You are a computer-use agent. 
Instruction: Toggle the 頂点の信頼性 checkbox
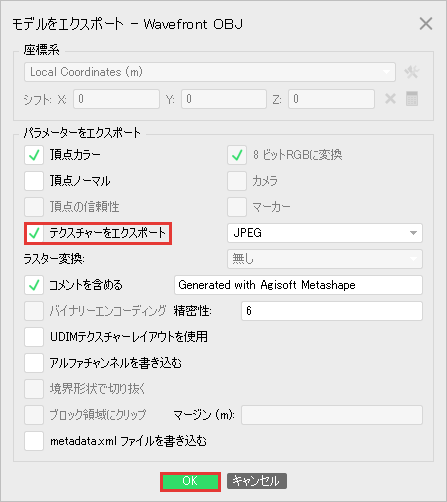click(34, 207)
